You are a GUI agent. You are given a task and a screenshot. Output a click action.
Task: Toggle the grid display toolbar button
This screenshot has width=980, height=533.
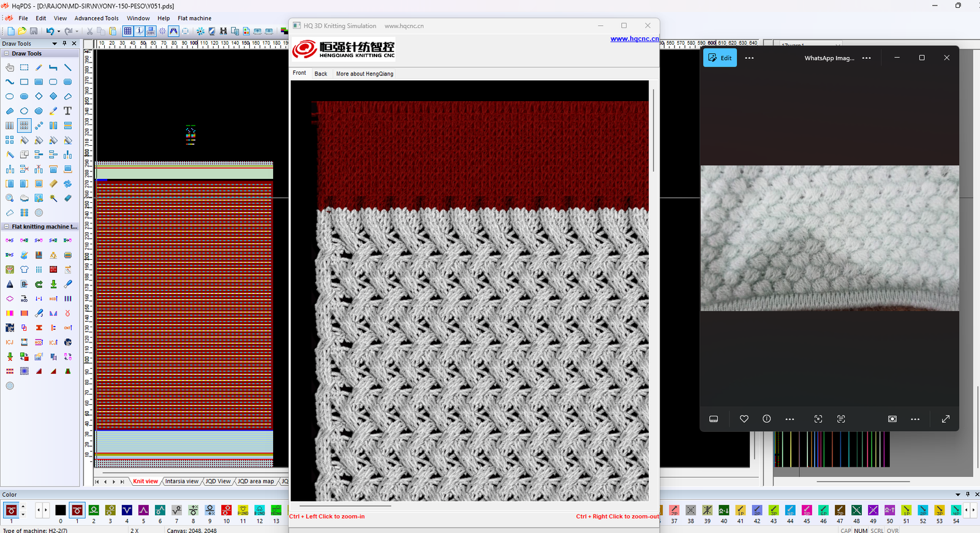[x=127, y=31]
